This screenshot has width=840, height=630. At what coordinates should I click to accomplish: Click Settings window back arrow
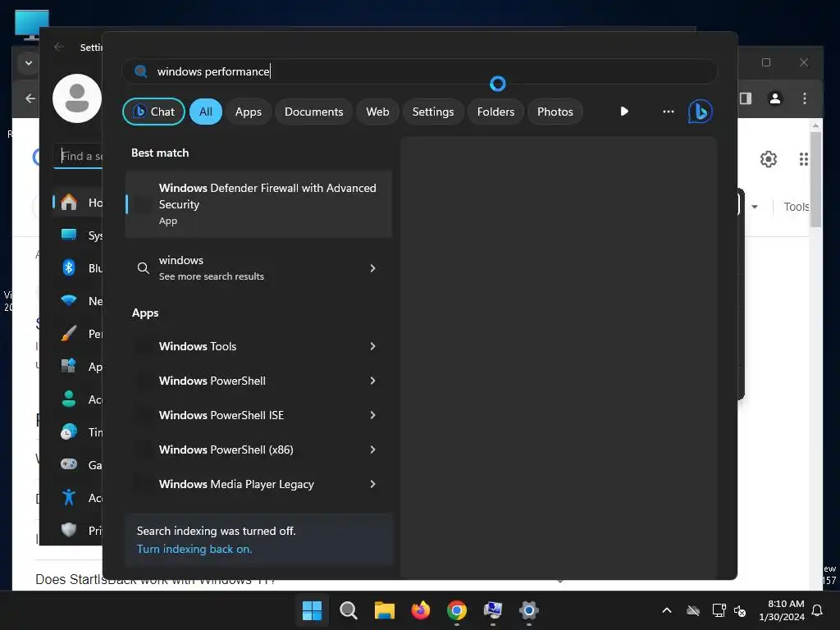pyautogui.click(x=59, y=47)
